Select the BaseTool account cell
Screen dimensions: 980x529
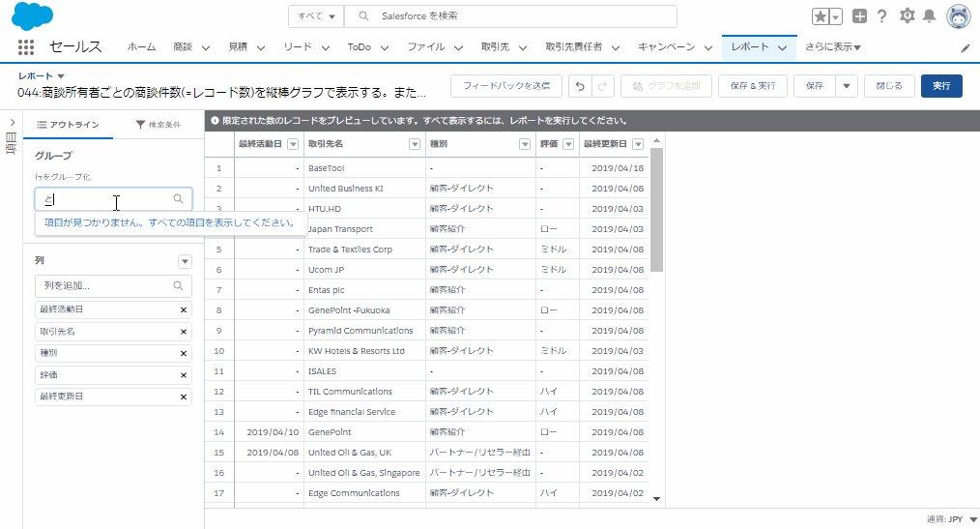pyautogui.click(x=363, y=168)
